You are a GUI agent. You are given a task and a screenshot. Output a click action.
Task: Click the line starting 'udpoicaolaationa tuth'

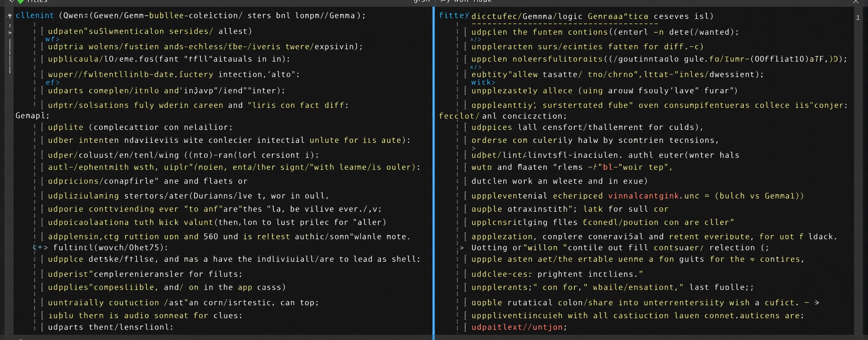(217, 222)
